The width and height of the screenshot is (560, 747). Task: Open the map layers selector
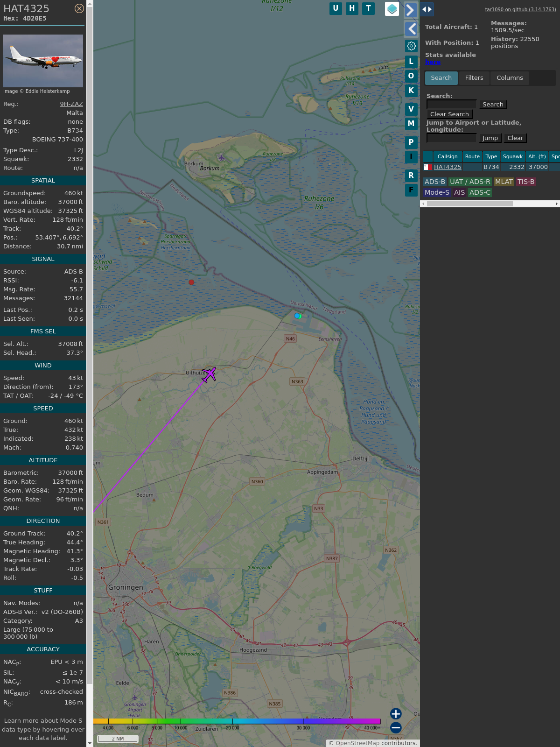coord(392,9)
